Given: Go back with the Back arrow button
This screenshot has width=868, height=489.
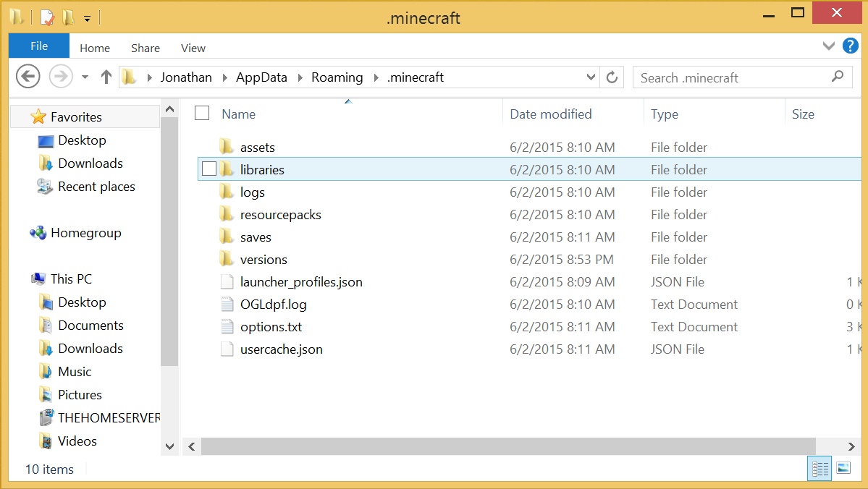Looking at the screenshot, I should [x=28, y=77].
